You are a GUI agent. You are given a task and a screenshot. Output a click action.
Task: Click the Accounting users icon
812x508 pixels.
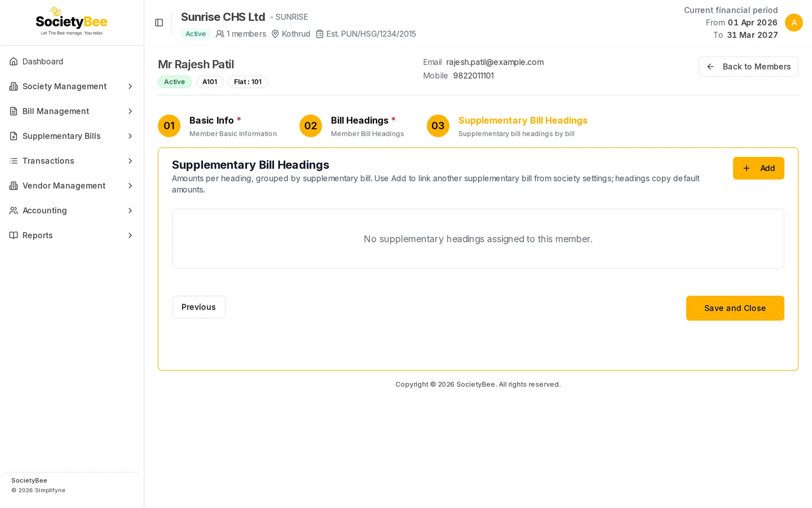coord(14,210)
